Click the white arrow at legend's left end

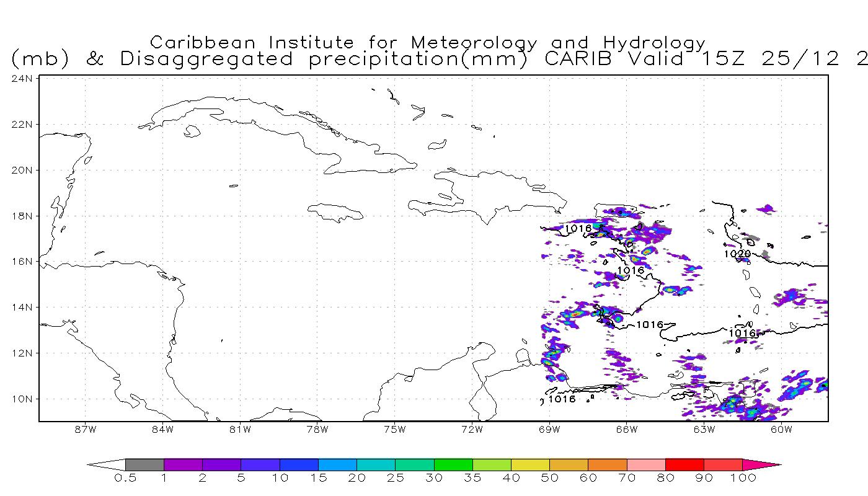[x=107, y=464]
